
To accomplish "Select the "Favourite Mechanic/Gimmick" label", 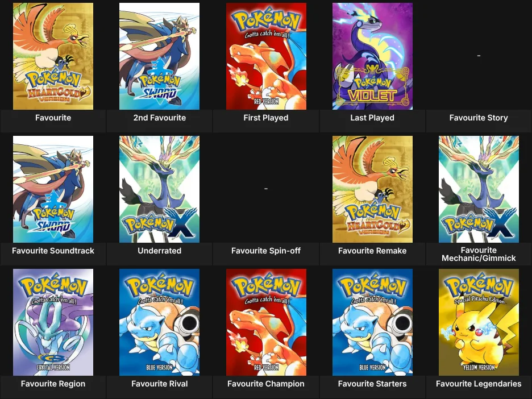I will (x=479, y=254).
